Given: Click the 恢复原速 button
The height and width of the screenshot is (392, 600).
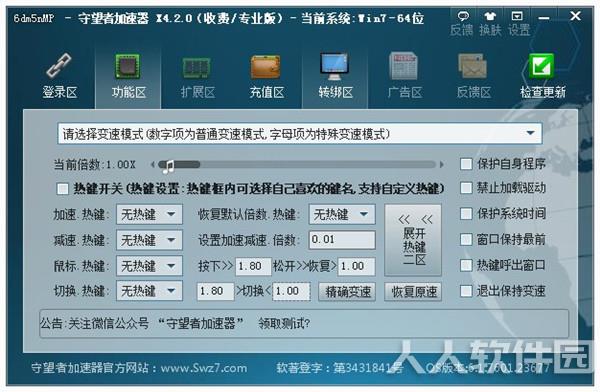Looking at the screenshot, I should [x=413, y=292].
